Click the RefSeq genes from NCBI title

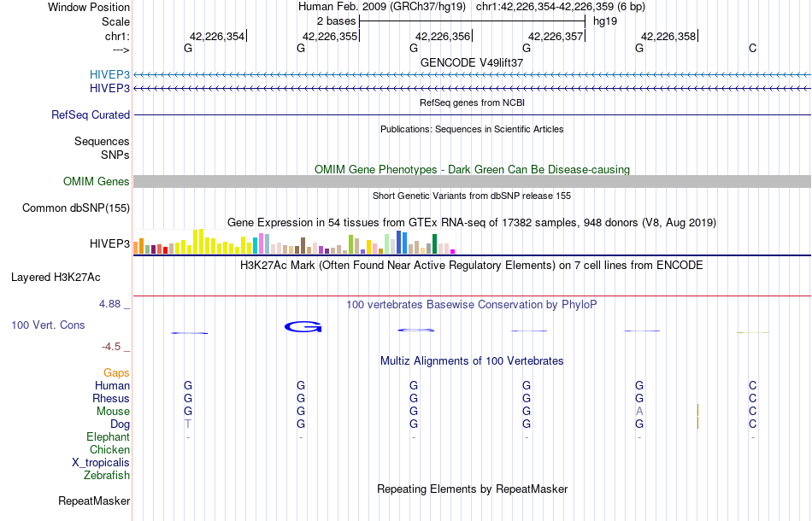click(472, 102)
